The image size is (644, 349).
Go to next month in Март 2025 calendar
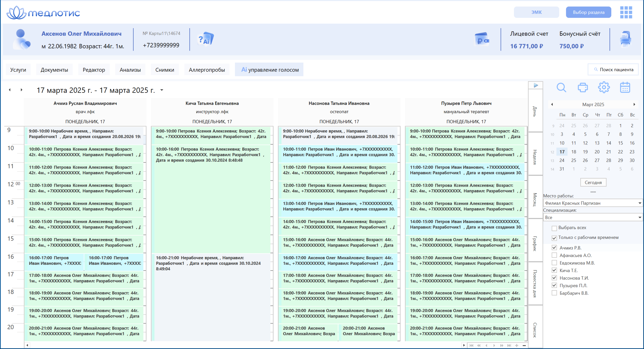(x=634, y=104)
